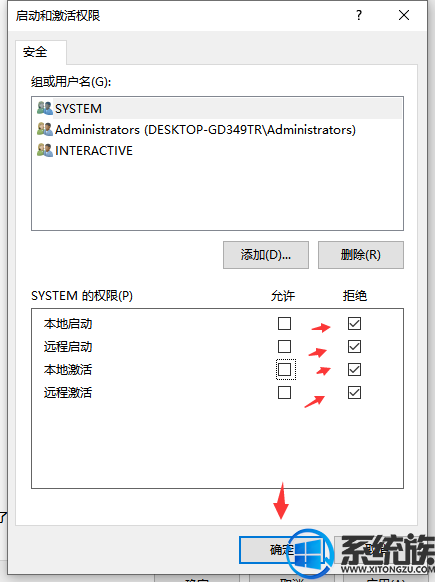435x582 pixels.
Task: Uncheck deny for 本地启动
Action: coord(354,324)
